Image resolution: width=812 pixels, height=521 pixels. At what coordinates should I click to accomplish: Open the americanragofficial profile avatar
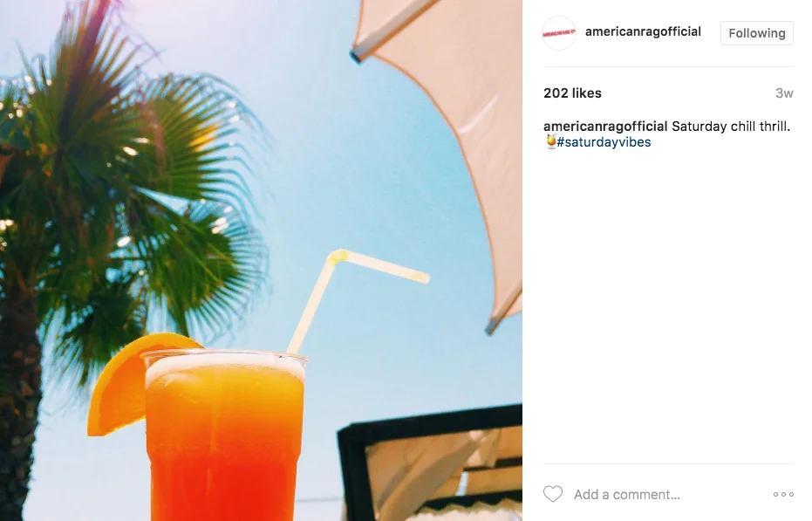click(x=559, y=33)
